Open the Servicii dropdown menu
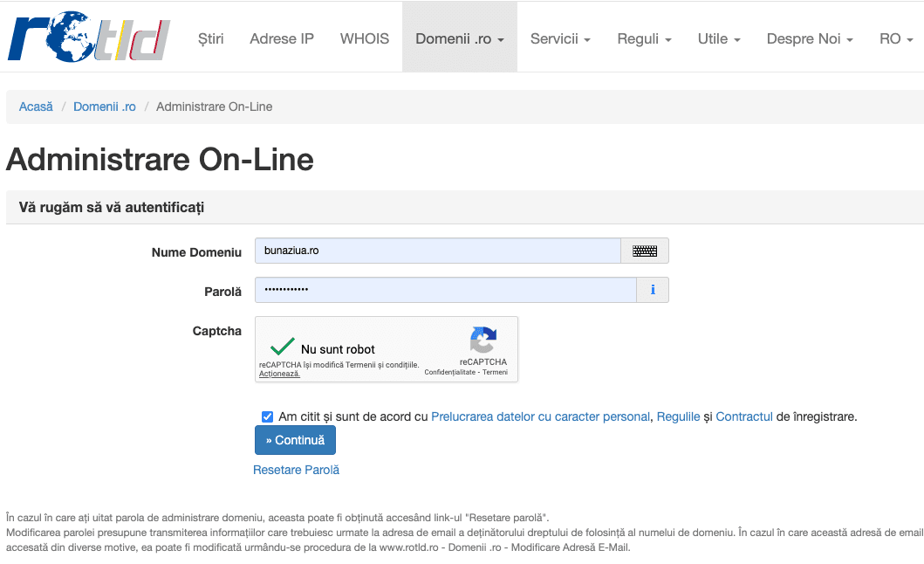Image resolution: width=924 pixels, height=564 pixels. click(560, 38)
